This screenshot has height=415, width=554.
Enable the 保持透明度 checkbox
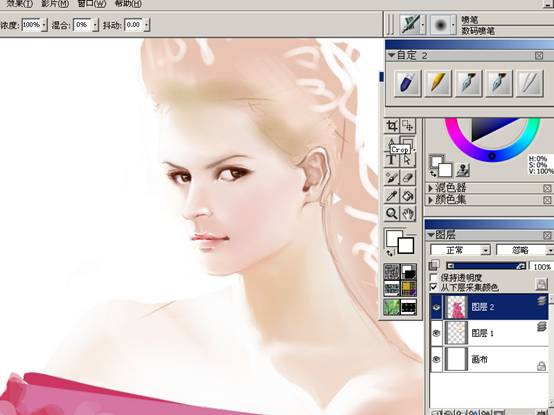[x=434, y=278]
